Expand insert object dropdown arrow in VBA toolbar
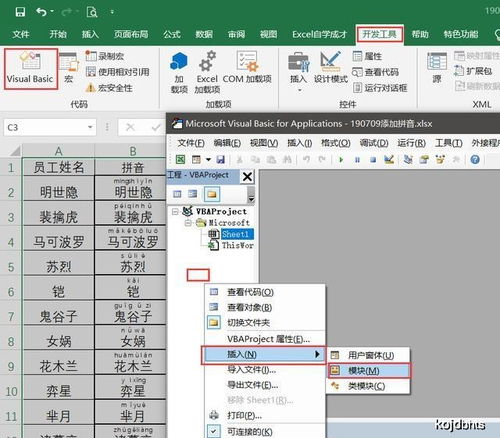Viewport: 500px width, 438px height. tap(208, 160)
